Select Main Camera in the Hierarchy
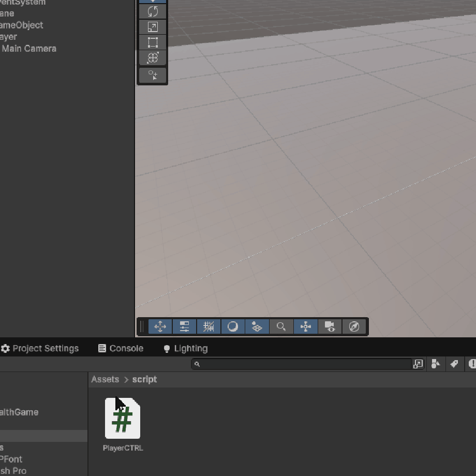Screen dimensions: 476x476 [x=29, y=49]
